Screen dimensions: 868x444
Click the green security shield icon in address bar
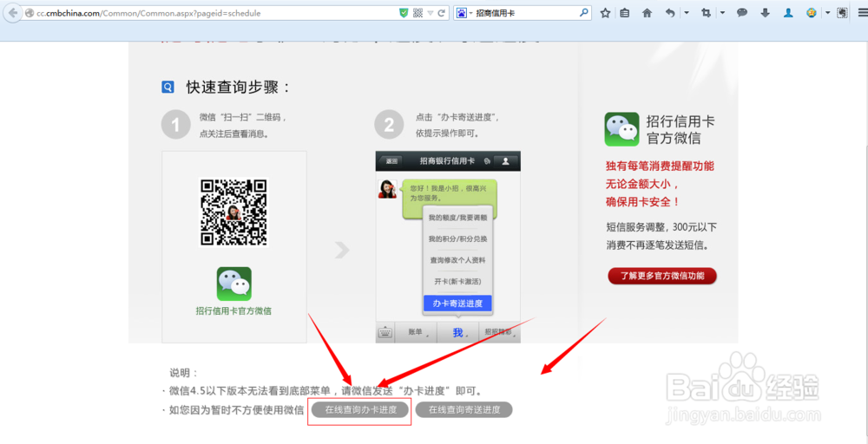[x=404, y=13]
